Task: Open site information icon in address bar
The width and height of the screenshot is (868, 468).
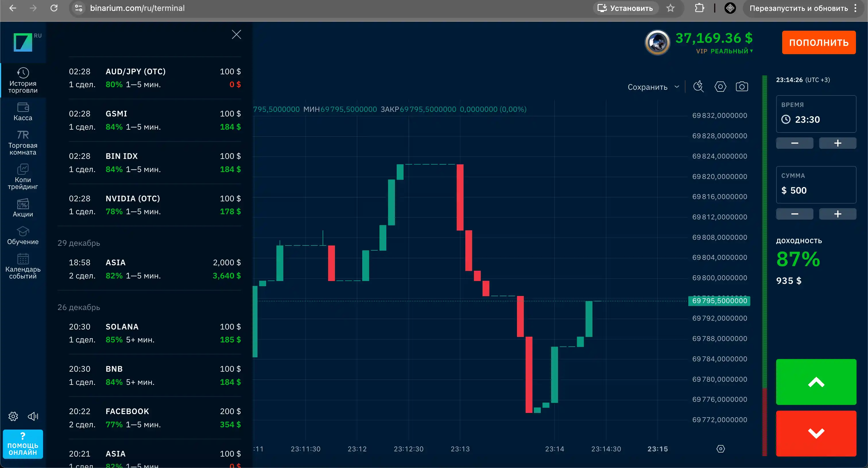Action: 79,8
